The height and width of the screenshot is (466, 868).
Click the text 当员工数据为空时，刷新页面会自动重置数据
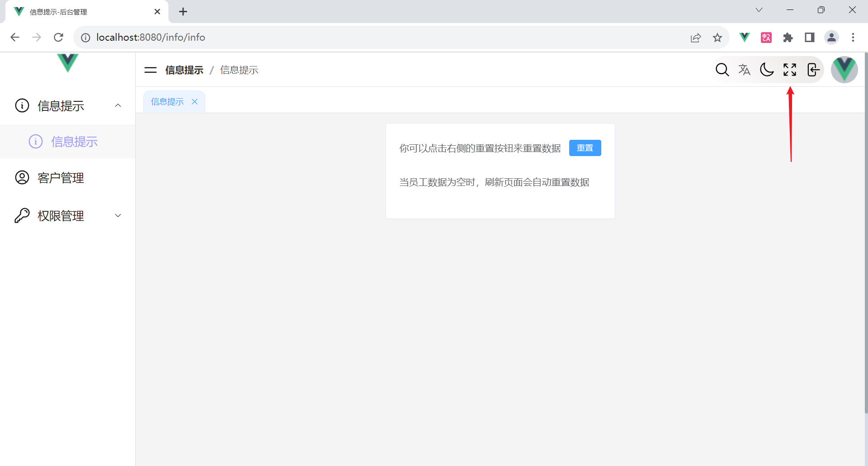[494, 182]
